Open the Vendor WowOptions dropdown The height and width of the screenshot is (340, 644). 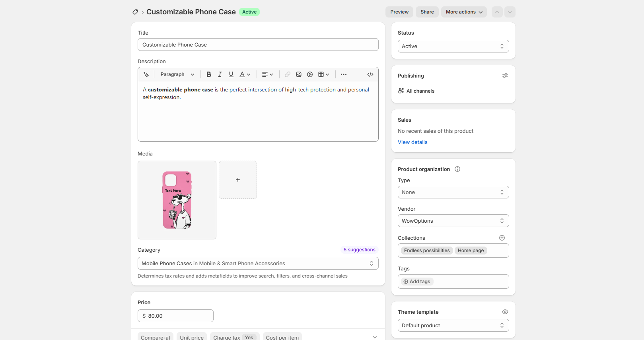click(453, 221)
